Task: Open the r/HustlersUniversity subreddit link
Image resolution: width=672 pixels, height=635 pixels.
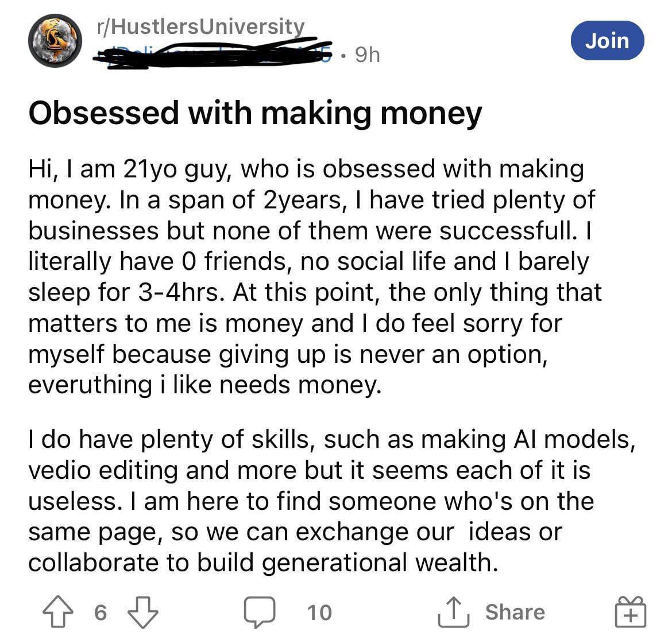Action: pyautogui.click(x=201, y=26)
